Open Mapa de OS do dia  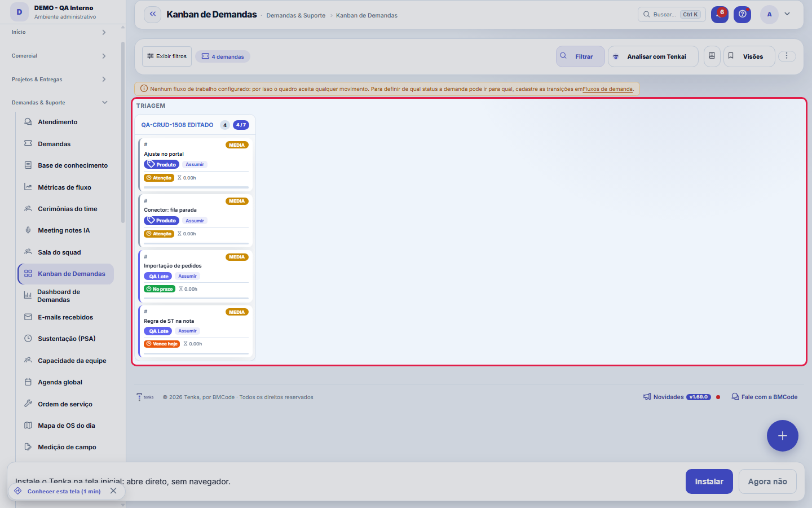point(65,426)
